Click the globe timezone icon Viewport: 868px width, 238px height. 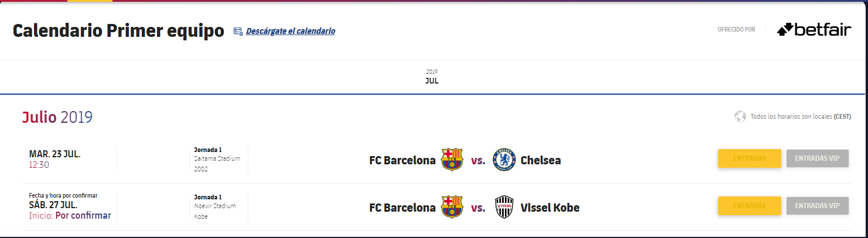[x=740, y=116]
